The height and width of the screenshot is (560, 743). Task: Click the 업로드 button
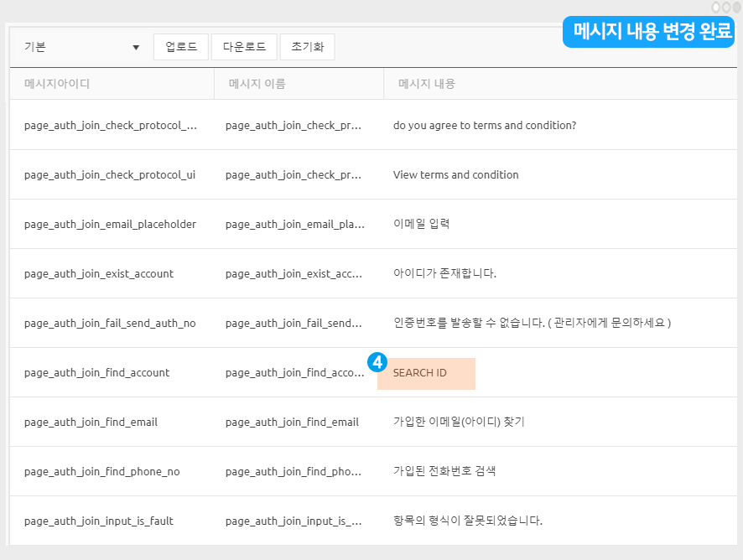181,47
